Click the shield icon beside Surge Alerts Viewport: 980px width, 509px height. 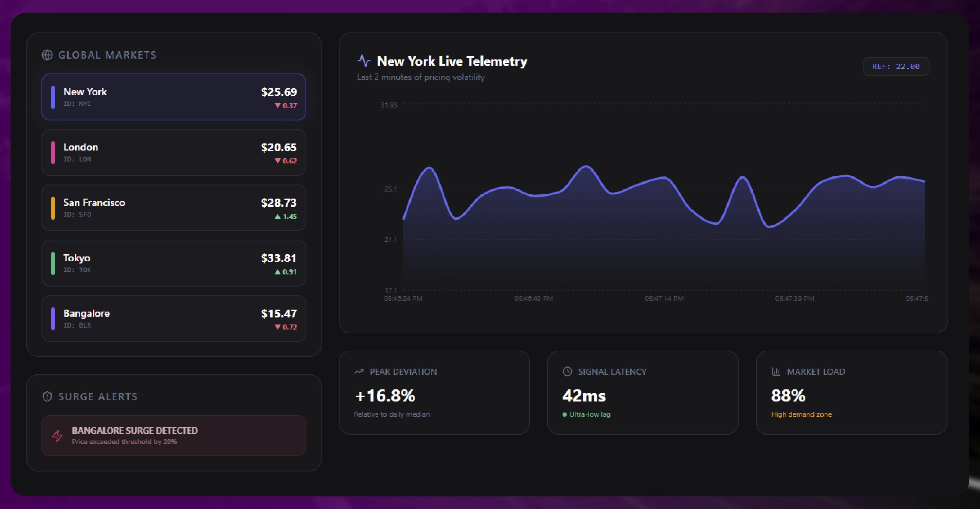[x=47, y=396]
